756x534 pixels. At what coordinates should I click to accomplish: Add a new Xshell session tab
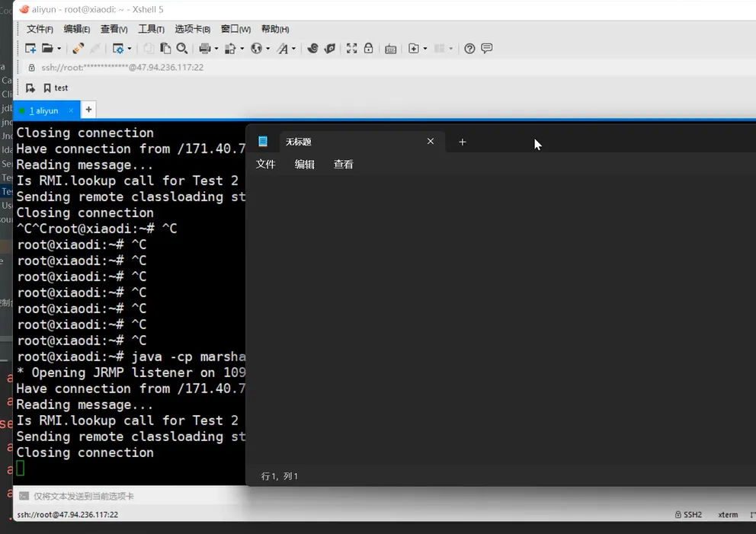click(x=88, y=110)
